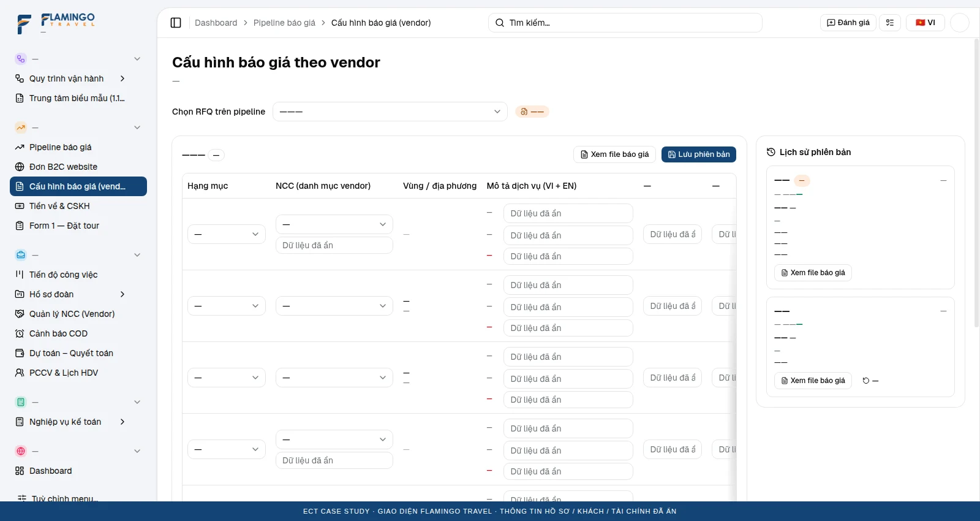The image size is (980, 521).
Task: Click the first description field in row one
Action: pyautogui.click(x=568, y=213)
